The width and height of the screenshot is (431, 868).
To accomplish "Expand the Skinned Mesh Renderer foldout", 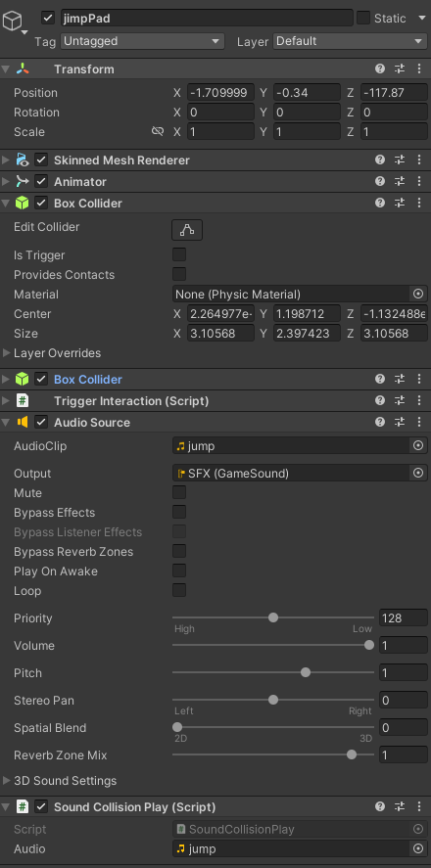I will pyautogui.click(x=6, y=160).
